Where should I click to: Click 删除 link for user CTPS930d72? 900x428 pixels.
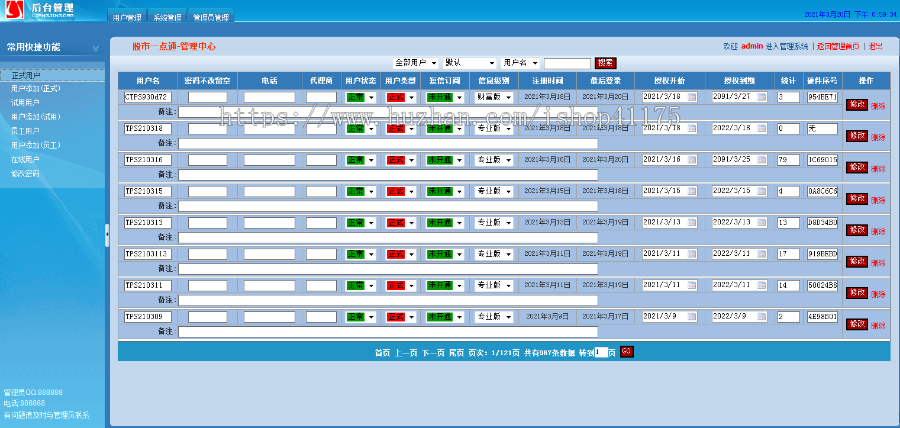(x=878, y=105)
